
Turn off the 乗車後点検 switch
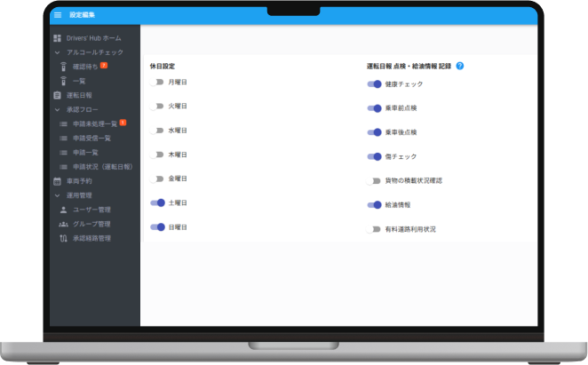coord(374,132)
